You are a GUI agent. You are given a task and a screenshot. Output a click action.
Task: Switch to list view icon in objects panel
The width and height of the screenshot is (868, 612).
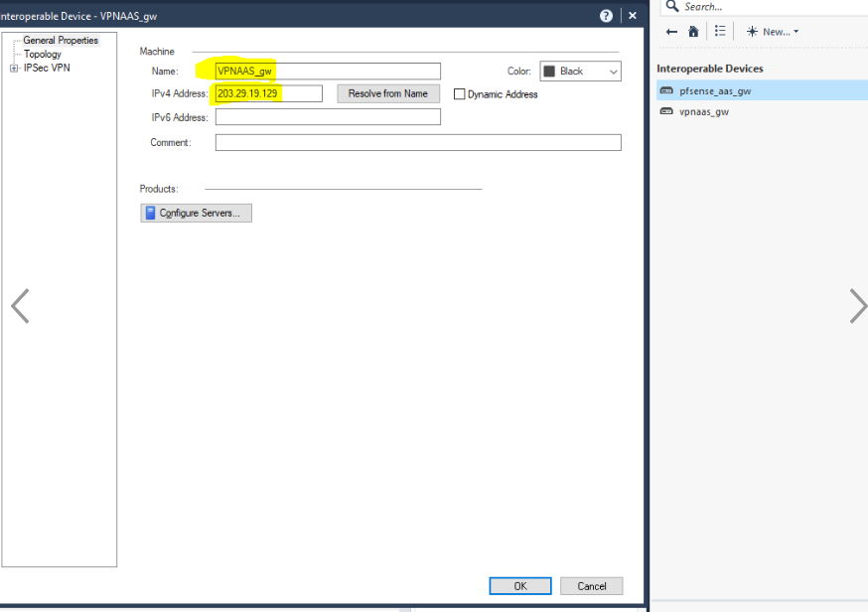pos(720,32)
